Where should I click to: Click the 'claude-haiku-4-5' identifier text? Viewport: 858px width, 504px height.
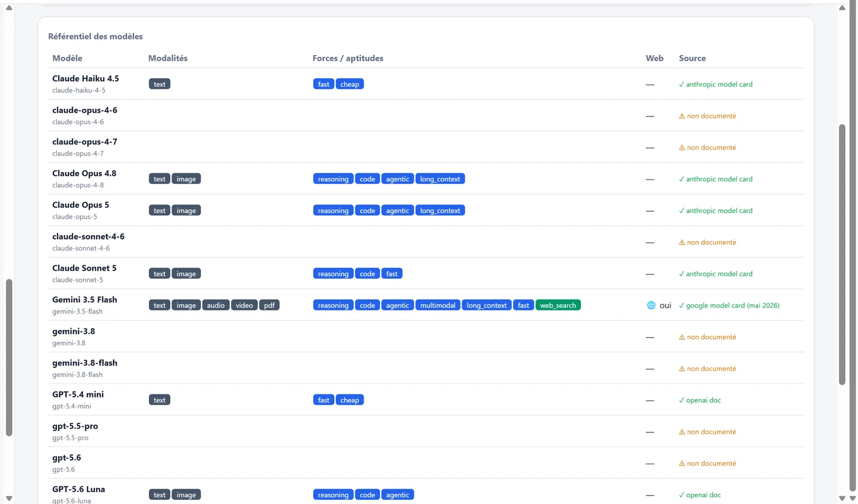point(79,90)
